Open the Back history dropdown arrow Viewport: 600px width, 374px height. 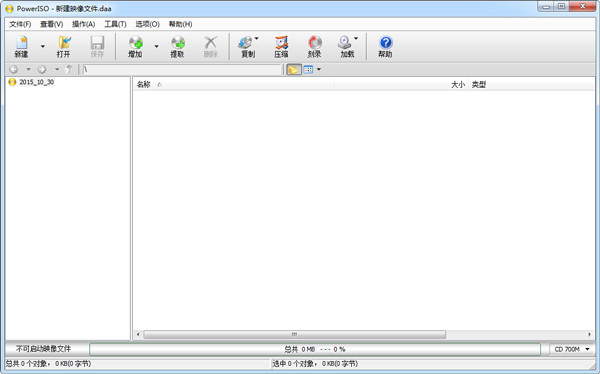click(x=28, y=69)
